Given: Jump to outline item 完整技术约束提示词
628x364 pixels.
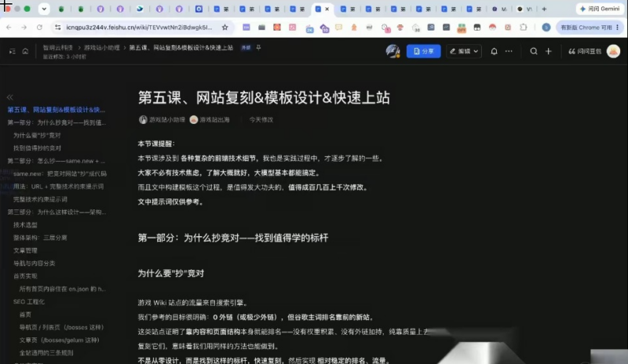Looking at the screenshot, I should pos(40,199).
